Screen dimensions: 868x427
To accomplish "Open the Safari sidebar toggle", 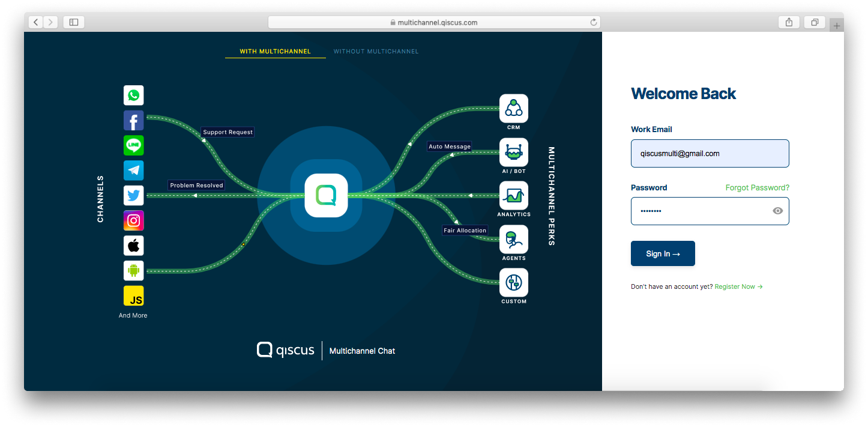I will (x=73, y=22).
